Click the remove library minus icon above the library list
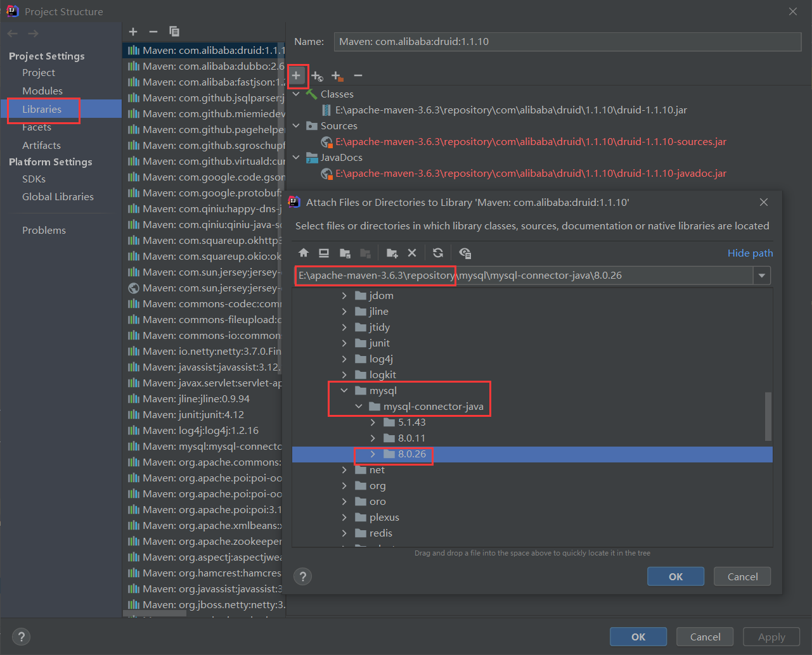The height and width of the screenshot is (655, 812). click(153, 32)
